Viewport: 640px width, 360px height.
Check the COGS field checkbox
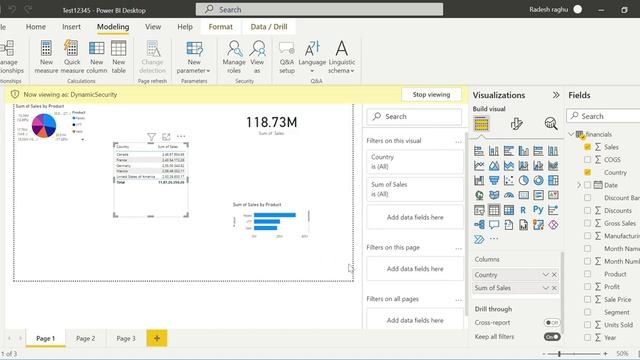[587, 160]
